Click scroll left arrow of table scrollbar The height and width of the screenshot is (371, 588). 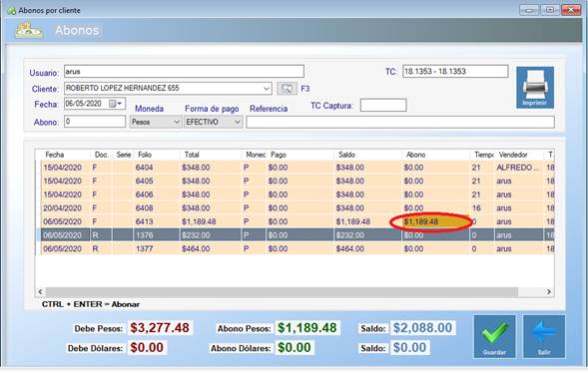pos(40,291)
